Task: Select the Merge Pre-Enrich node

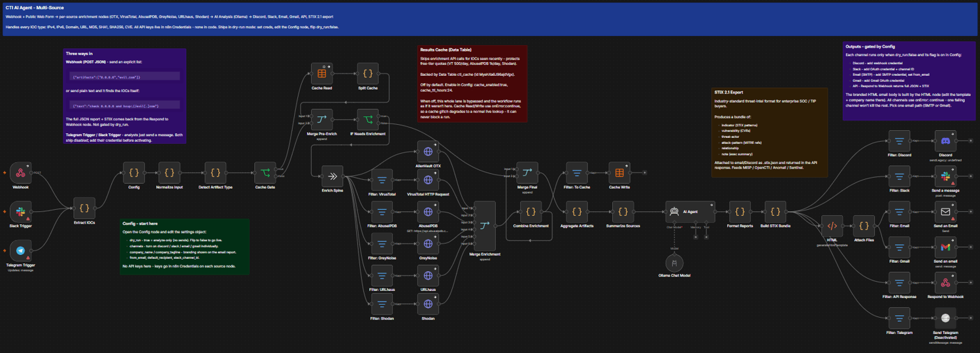Action: 321,120
